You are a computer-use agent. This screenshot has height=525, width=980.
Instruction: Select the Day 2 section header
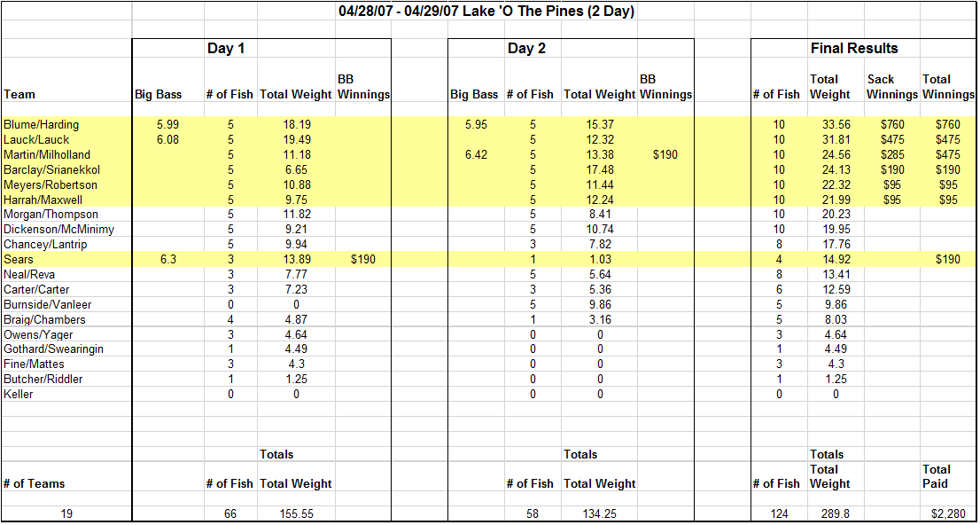(526, 49)
